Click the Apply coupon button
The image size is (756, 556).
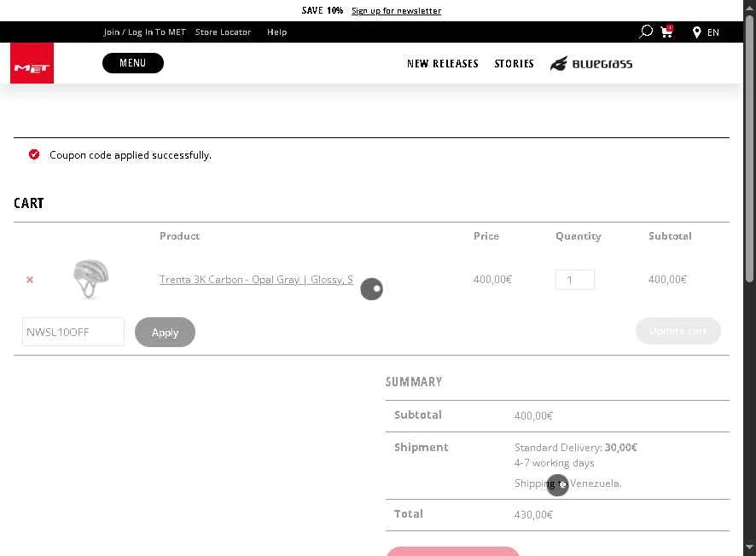[x=165, y=332]
